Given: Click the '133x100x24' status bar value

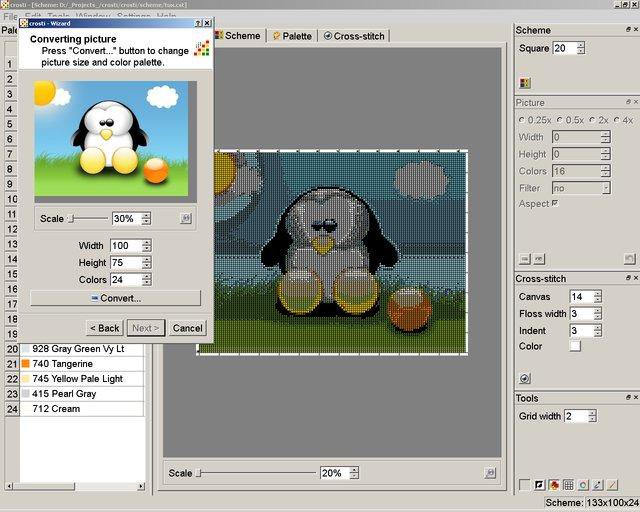Looking at the screenshot, I should click(x=613, y=503).
